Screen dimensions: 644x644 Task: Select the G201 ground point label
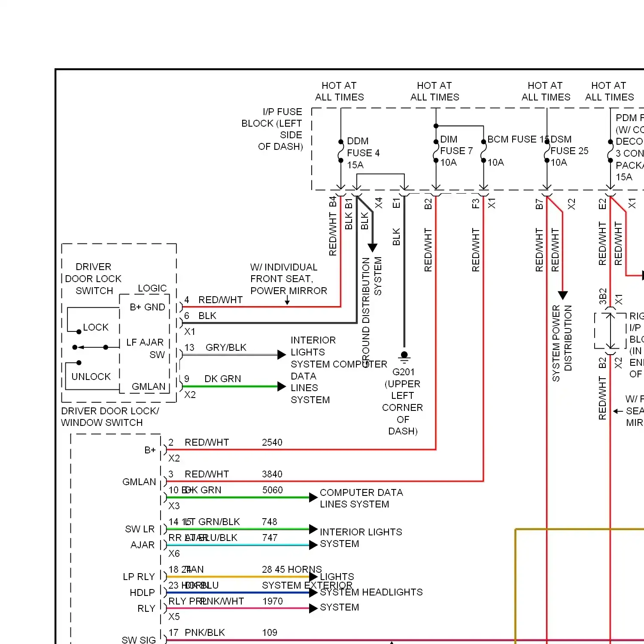coord(404,372)
